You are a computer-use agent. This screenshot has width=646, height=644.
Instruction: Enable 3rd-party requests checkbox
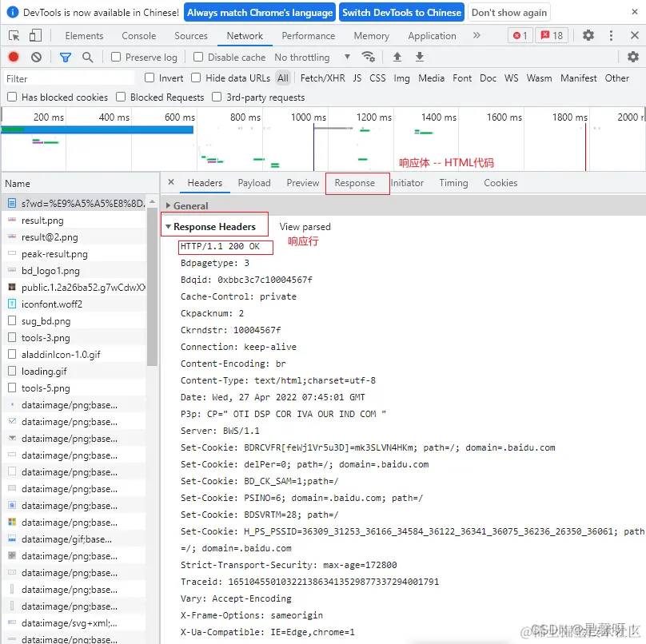coord(217,97)
